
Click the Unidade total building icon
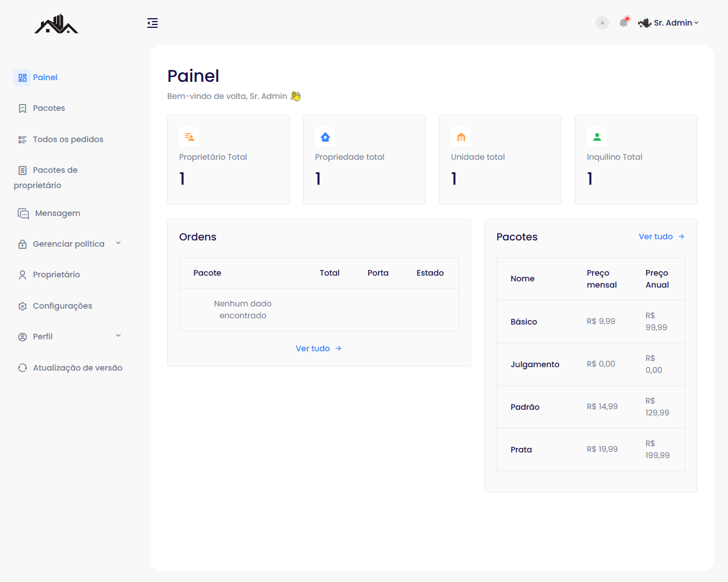click(461, 137)
